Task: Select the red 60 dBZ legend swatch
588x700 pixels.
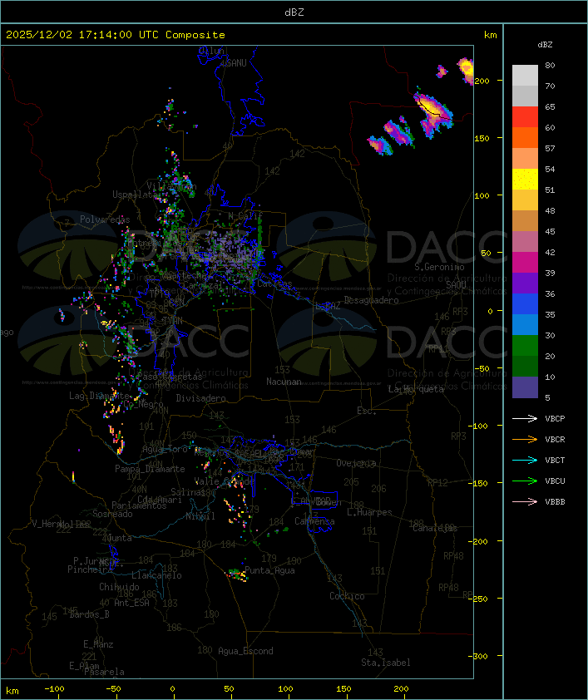Action: 525,117
